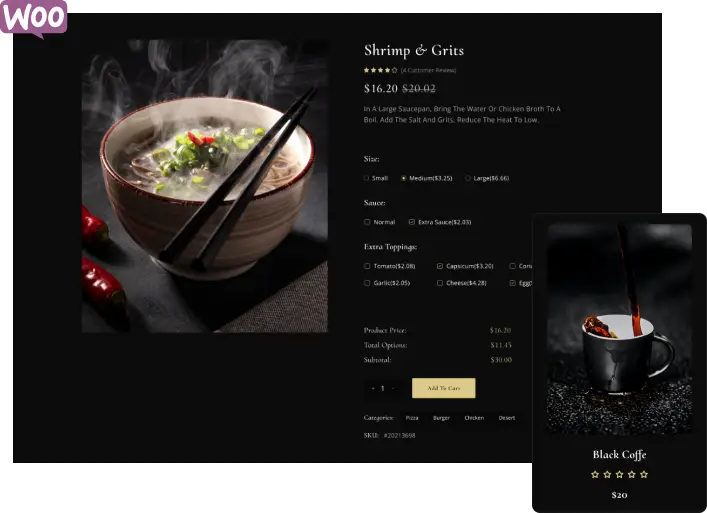Toggle the Capsicum($3.20) topping checkbox
Screen dimensions: 707x513
tap(440, 266)
